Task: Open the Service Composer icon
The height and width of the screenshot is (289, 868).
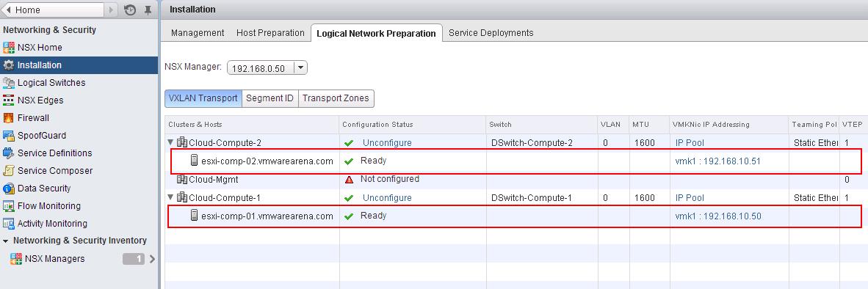Action: coord(9,171)
